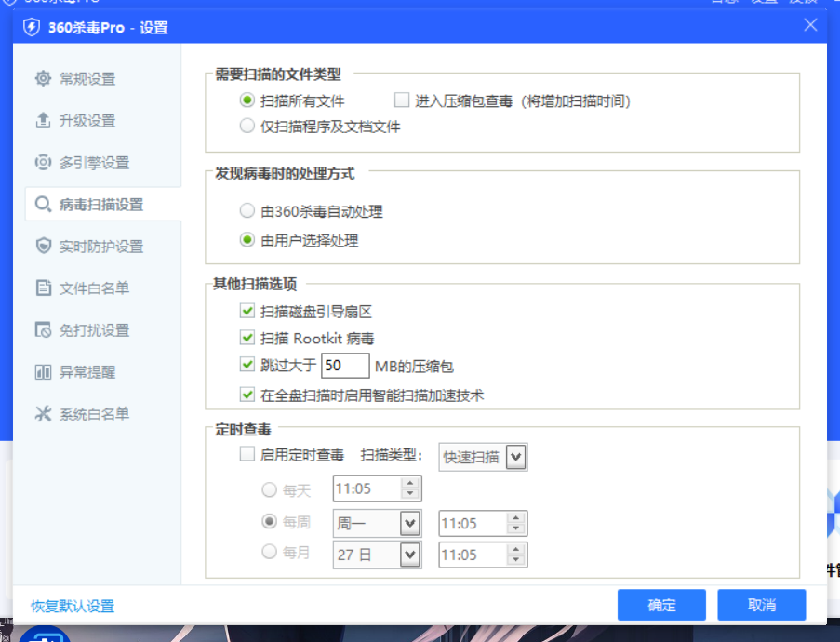Enable the 启用定时查毒 checkbox
The image size is (840, 642).
click(247, 455)
